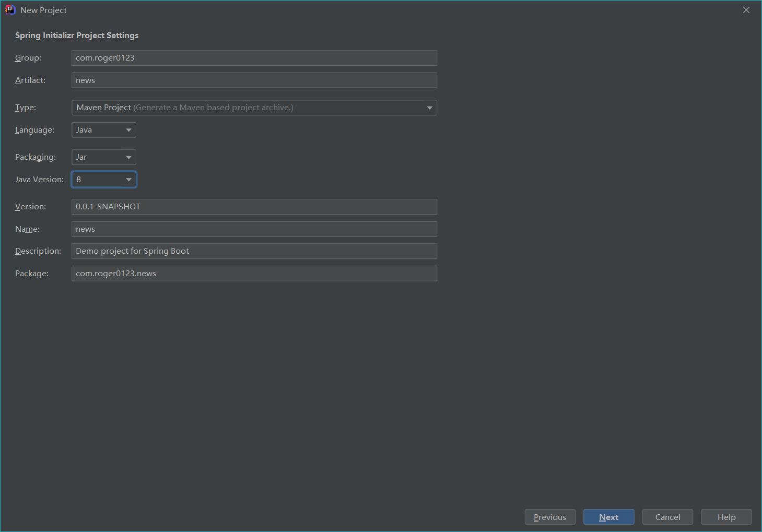The height and width of the screenshot is (532, 762).
Task: Click the Package label
Action: [32, 274]
